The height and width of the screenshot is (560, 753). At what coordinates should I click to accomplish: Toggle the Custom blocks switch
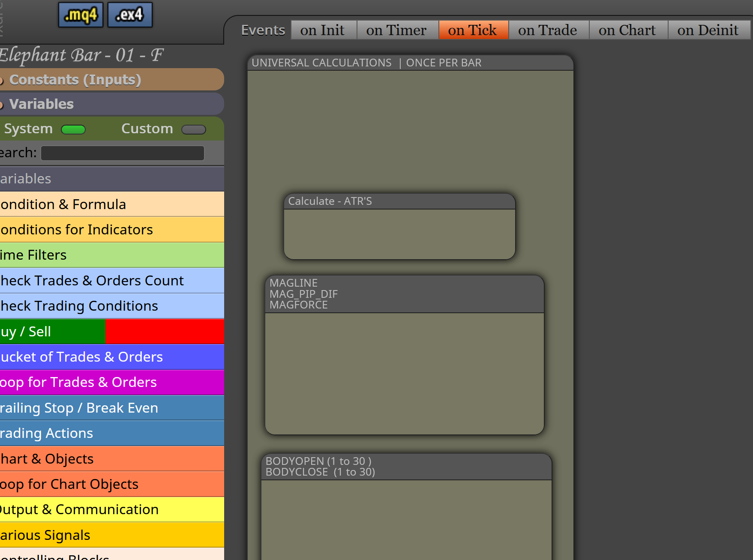pos(194,129)
